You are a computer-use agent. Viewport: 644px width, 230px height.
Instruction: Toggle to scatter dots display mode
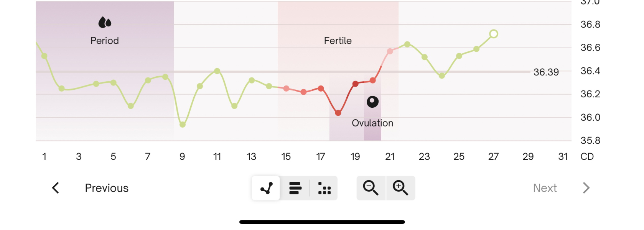pyautogui.click(x=323, y=188)
